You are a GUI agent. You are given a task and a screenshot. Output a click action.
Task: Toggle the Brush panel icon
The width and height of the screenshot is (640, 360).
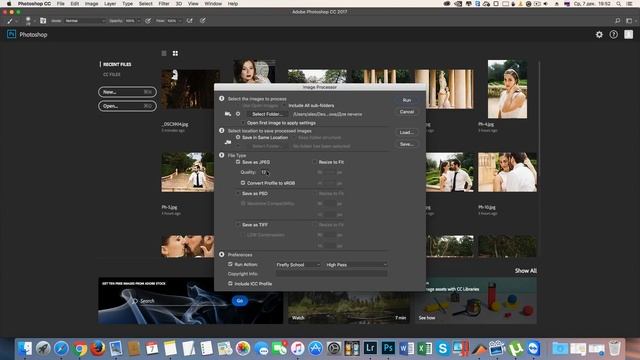click(43, 21)
